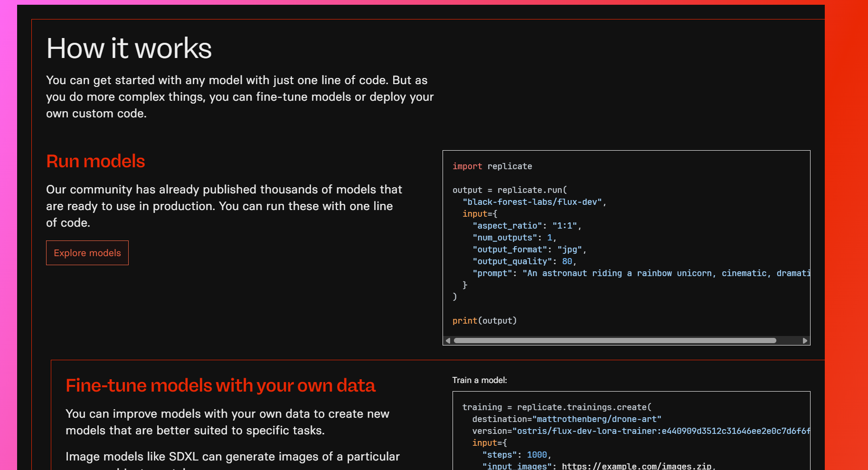Click the "import replicate" code line
The width and height of the screenshot is (868, 470).
pyautogui.click(x=492, y=166)
